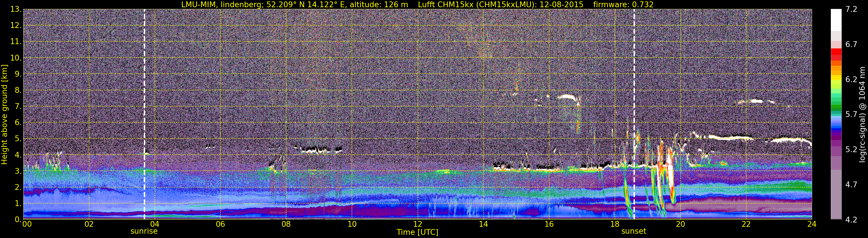This screenshot has height=238, width=868.
Task: Click the time axis tick label 22
Action: tap(746, 224)
